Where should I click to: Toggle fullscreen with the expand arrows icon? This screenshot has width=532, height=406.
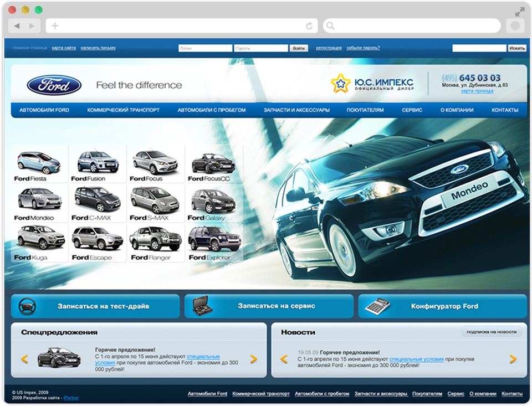(x=519, y=13)
